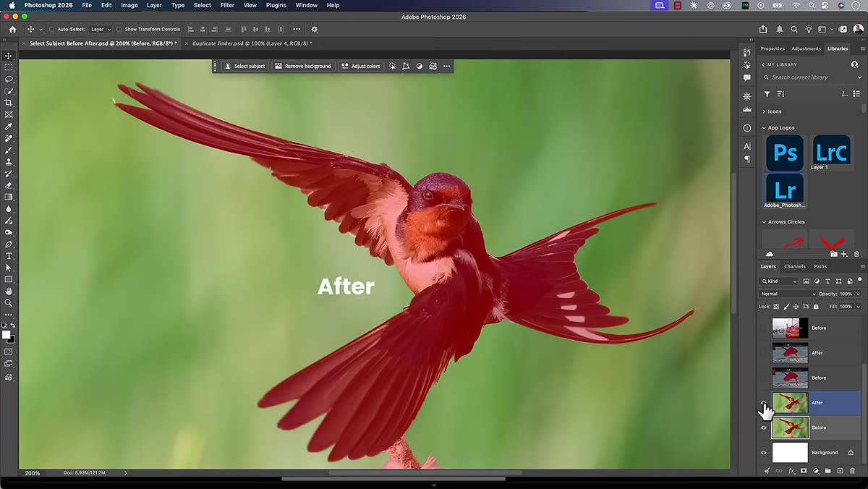Switch to duplicate finder.psd document tab
The height and width of the screenshot is (489, 868).
(x=252, y=43)
